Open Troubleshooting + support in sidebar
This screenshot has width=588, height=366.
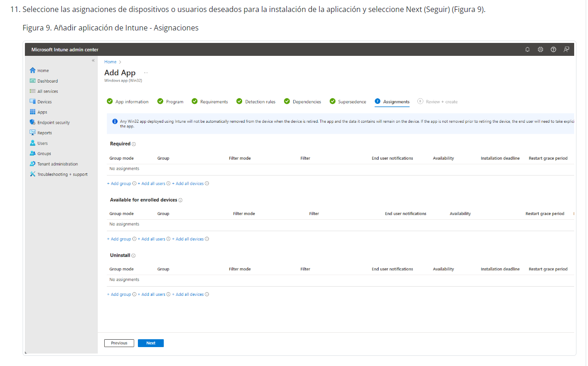tap(59, 174)
